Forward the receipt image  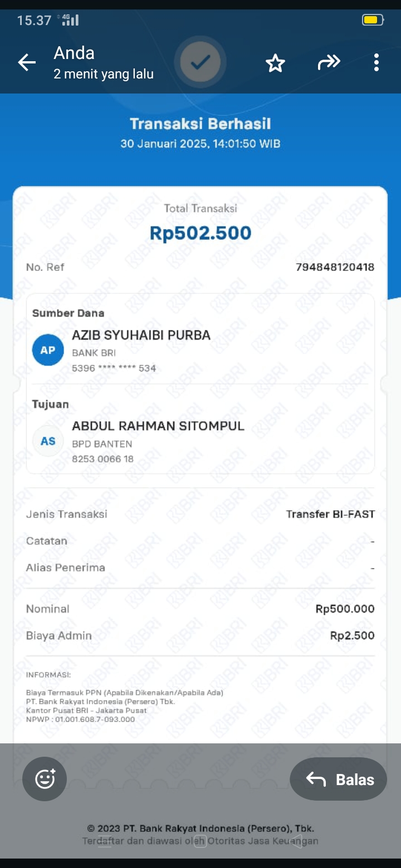(x=329, y=62)
